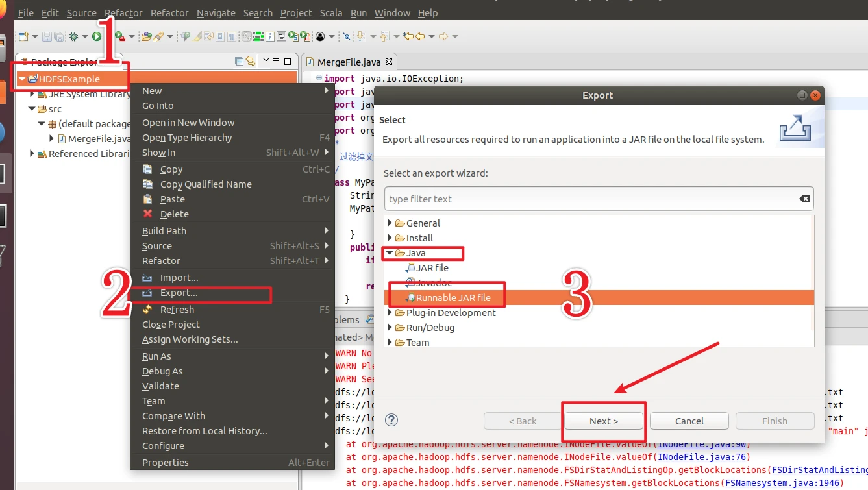Click Collapse All icon in Package Explorer
Screen dimensions: 868x490
click(x=240, y=62)
